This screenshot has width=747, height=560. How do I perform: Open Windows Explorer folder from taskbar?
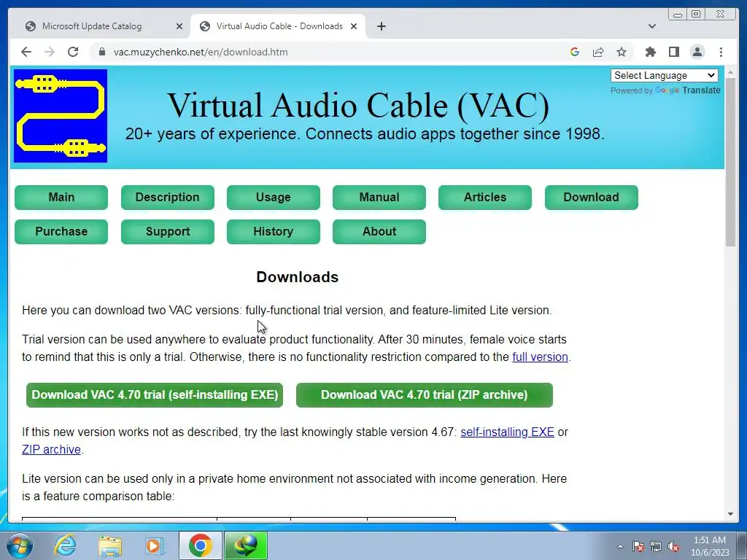click(x=110, y=545)
